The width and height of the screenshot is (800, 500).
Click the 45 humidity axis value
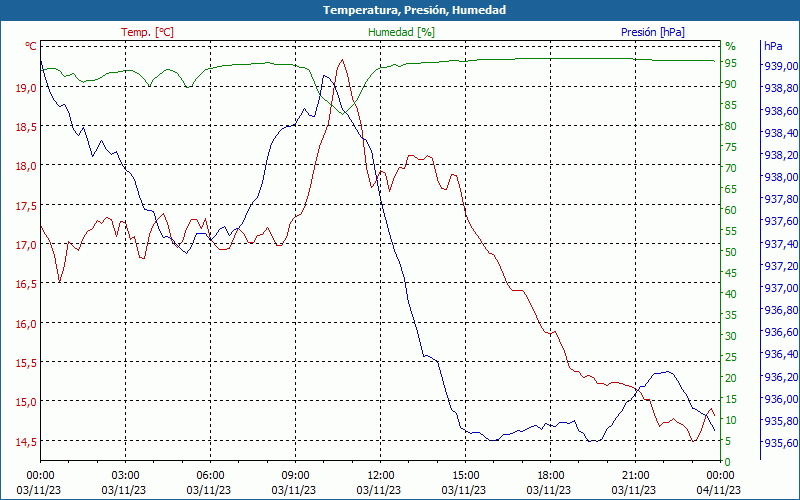tap(731, 273)
